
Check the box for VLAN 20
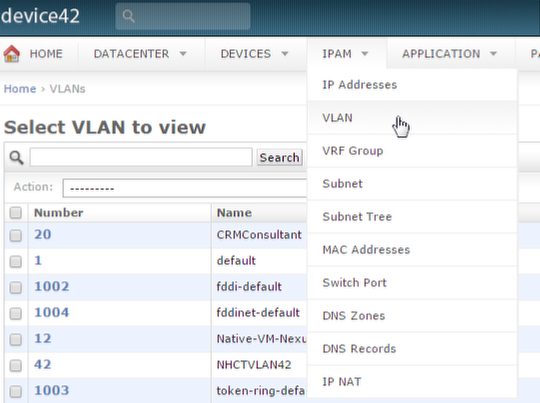[15, 236]
